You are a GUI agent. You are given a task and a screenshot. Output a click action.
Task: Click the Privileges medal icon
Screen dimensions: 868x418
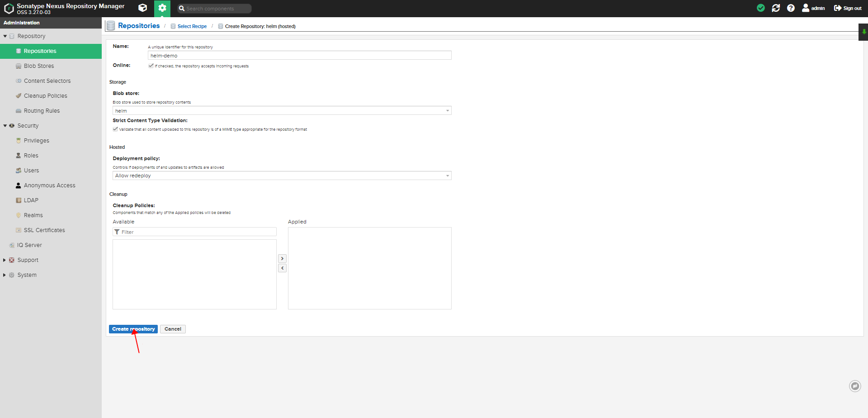click(19, 141)
